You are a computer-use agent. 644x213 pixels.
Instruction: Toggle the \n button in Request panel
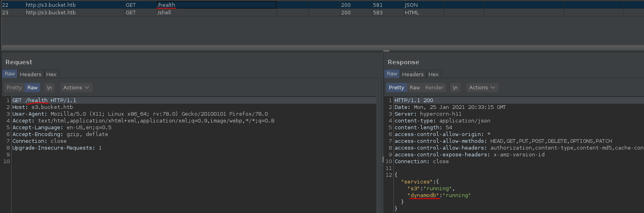[49, 88]
